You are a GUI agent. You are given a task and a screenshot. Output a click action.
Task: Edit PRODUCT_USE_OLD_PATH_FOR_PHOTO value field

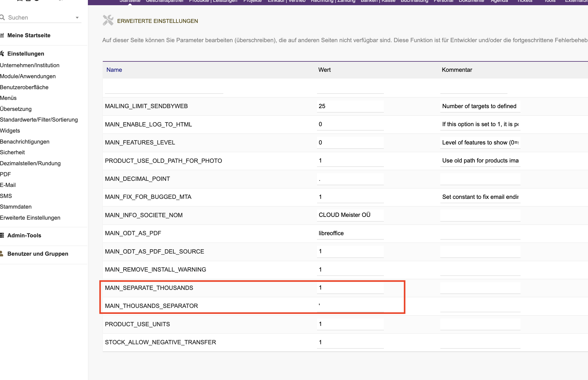click(350, 161)
